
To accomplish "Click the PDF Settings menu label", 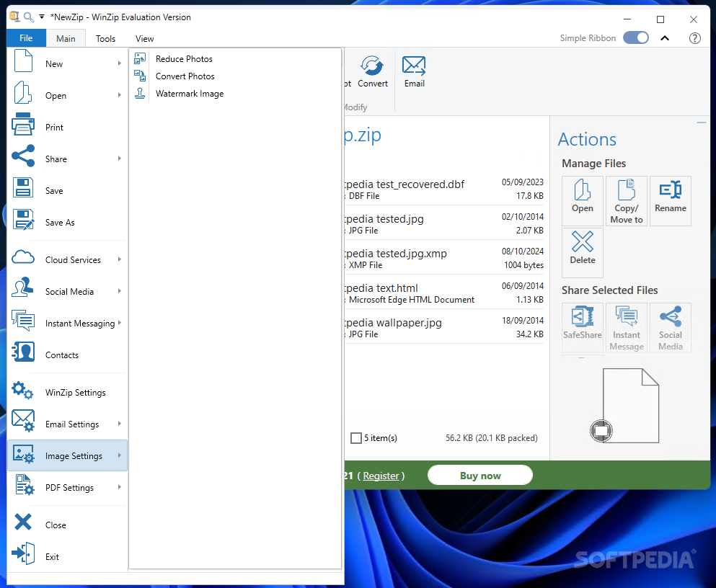I will [69, 488].
